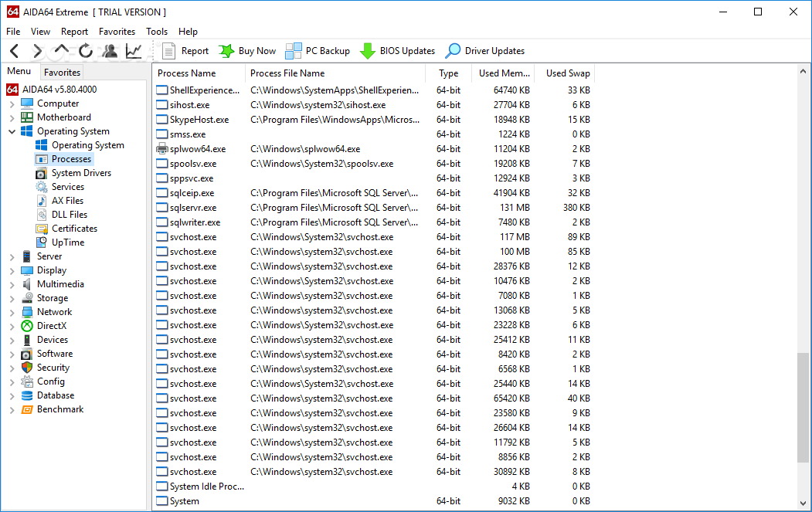Viewport: 812px width, 512px height.
Task: Sort by the Type column header
Action: (448, 73)
